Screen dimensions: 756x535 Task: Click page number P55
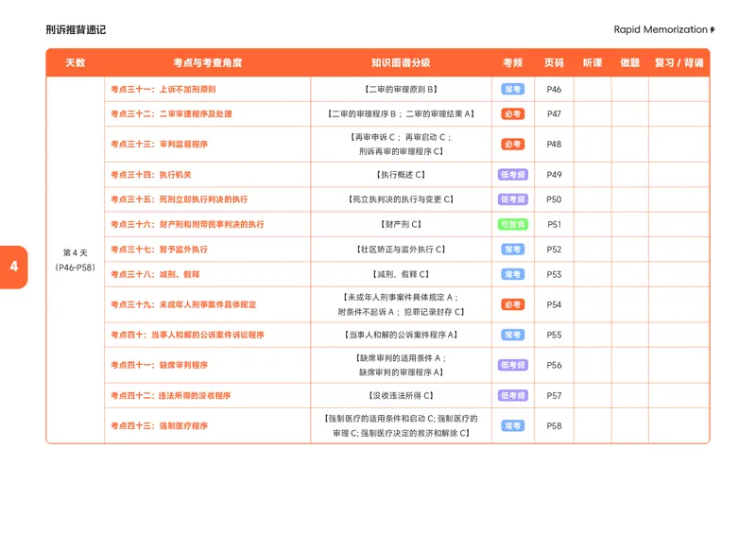click(554, 335)
